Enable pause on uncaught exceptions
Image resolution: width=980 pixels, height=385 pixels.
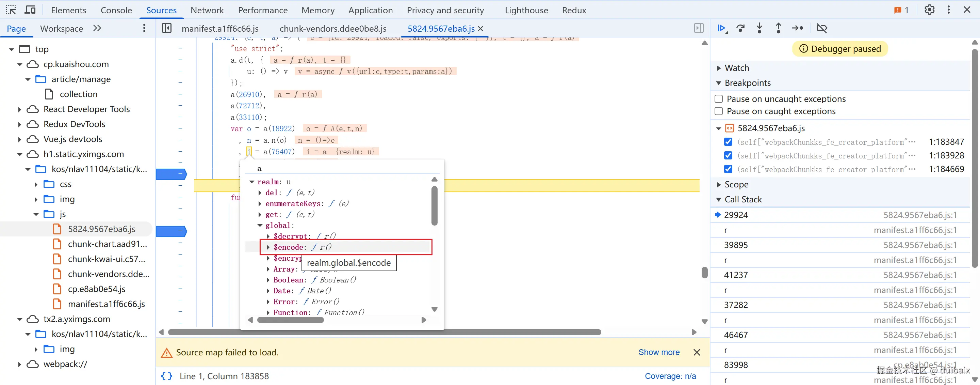click(719, 99)
